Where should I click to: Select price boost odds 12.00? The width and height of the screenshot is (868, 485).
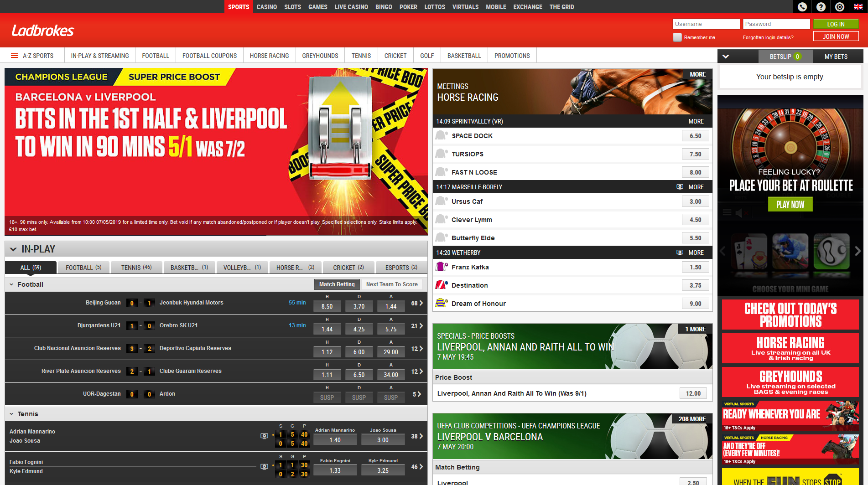[x=693, y=393]
